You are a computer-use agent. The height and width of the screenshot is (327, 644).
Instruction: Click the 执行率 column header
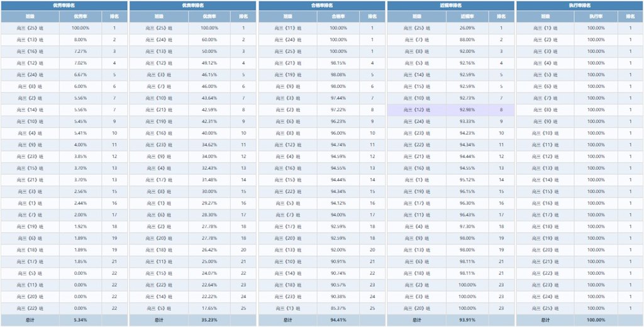(596, 17)
